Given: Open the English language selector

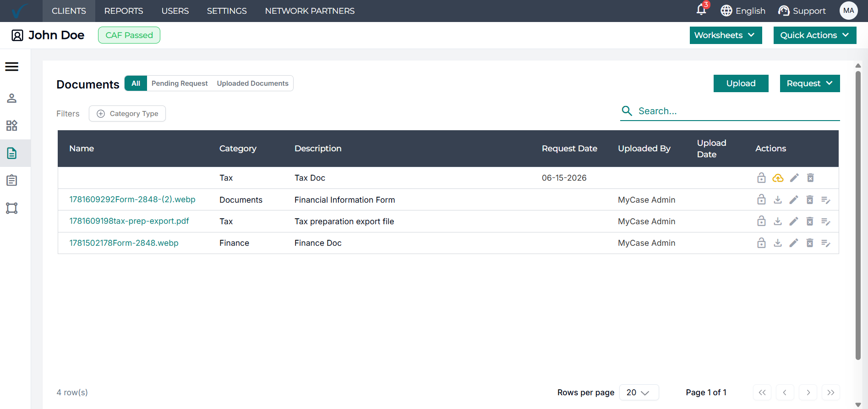Looking at the screenshot, I should pyautogui.click(x=742, y=11).
